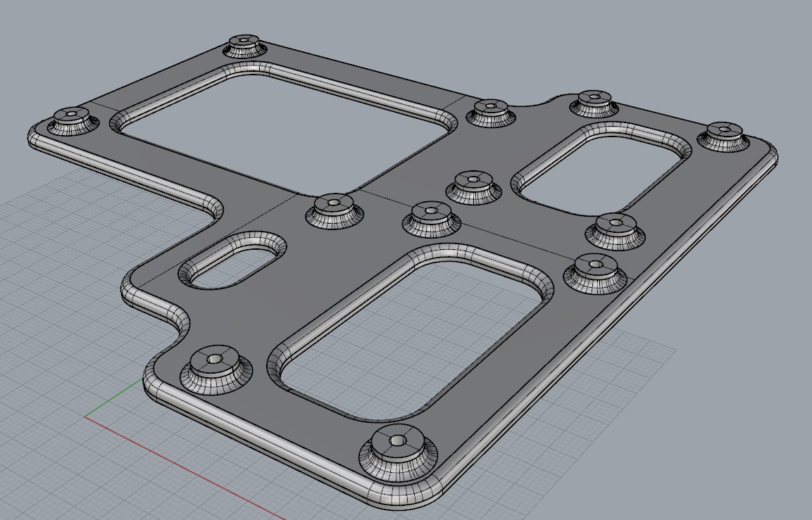Select the screw boss directly behind the oval slot
The height and width of the screenshot is (520, 812).
[x=334, y=209]
